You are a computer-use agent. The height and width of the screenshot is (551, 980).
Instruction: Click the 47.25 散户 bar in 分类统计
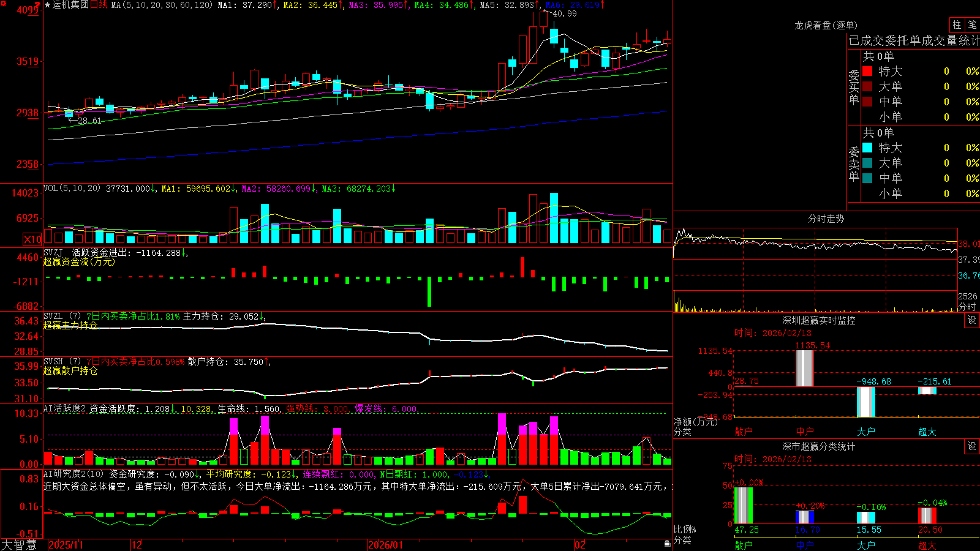(x=743, y=506)
